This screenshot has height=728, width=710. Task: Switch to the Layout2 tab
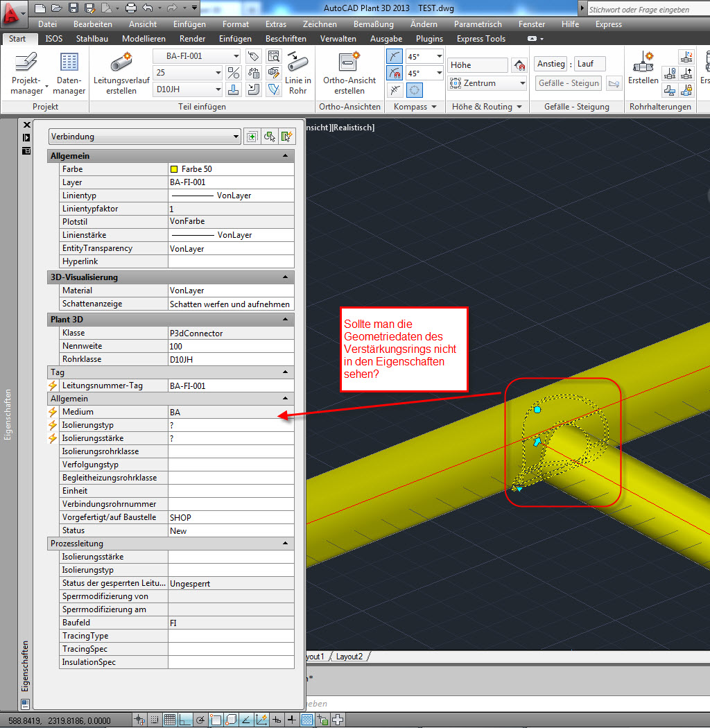349,657
